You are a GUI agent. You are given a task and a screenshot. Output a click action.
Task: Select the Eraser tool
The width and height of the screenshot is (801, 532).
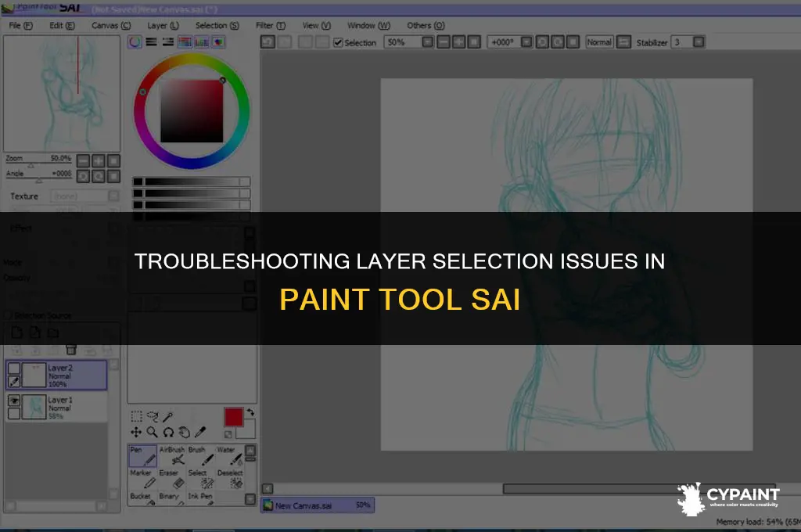click(x=171, y=479)
